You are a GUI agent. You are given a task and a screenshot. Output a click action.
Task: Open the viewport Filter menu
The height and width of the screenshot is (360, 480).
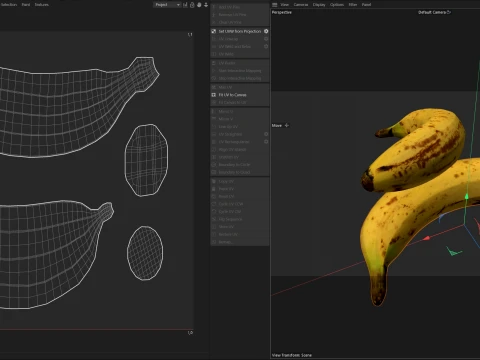tap(353, 5)
